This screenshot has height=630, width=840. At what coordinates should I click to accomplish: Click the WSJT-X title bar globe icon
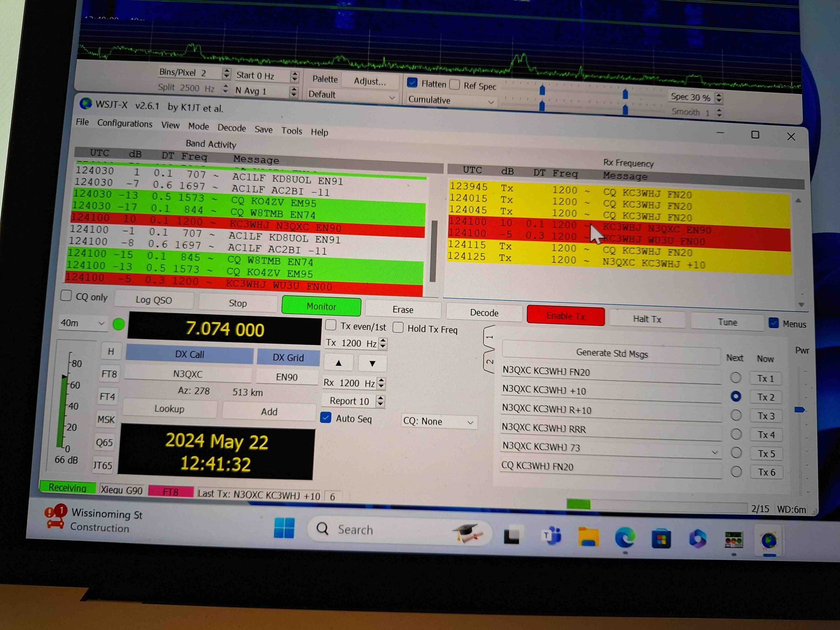85,103
